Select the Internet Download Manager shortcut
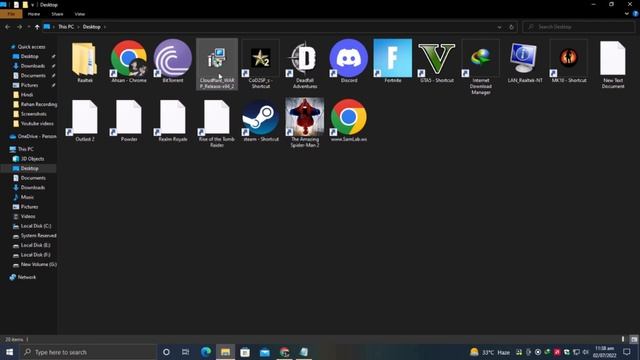The width and height of the screenshot is (640, 360). click(481, 58)
